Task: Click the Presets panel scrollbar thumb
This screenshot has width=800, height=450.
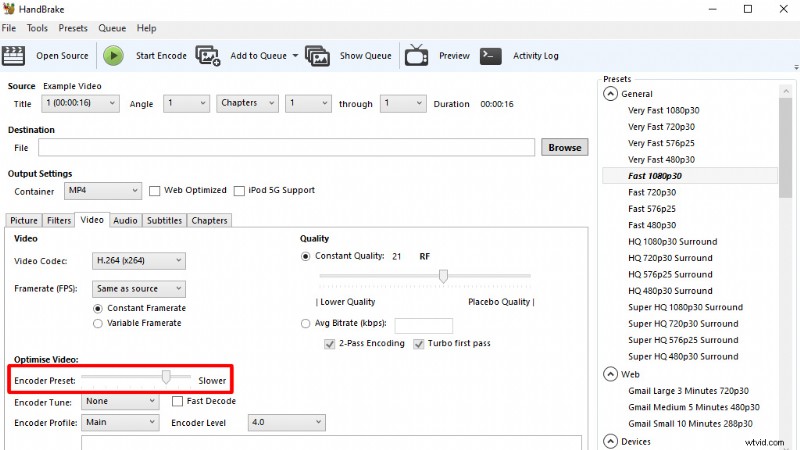Action: coord(785,147)
